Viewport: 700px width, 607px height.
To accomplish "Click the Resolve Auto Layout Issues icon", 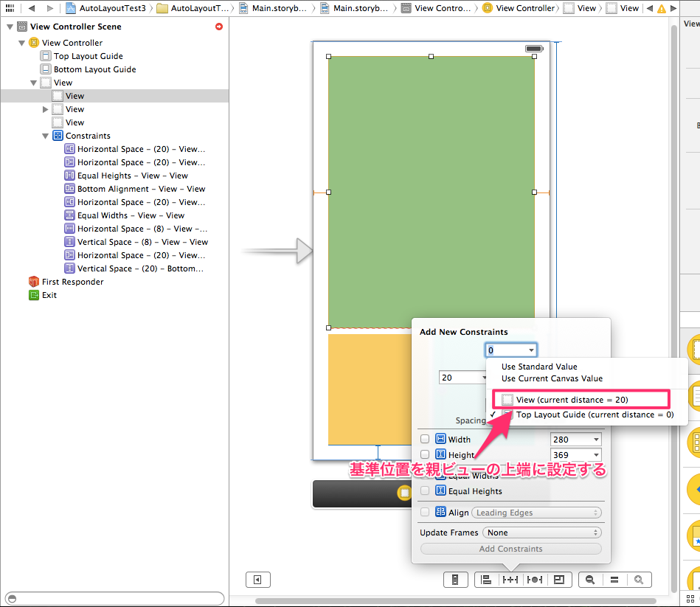I will click(535, 580).
